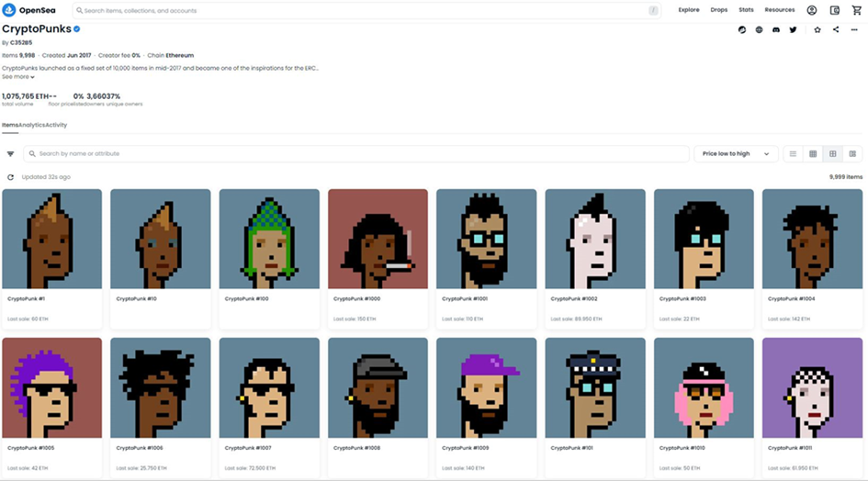Open CryptoPunk #1004 thumbnail
The height and width of the screenshot is (481, 868).
(x=813, y=239)
